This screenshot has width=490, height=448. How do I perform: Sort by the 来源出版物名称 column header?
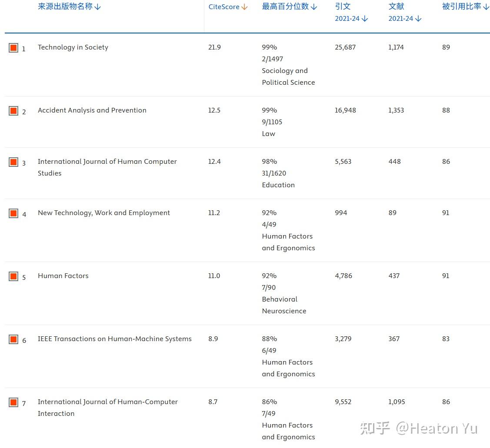(x=65, y=7)
